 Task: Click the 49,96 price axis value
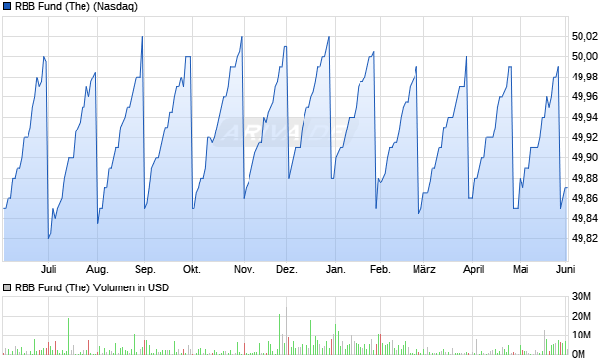584,96
